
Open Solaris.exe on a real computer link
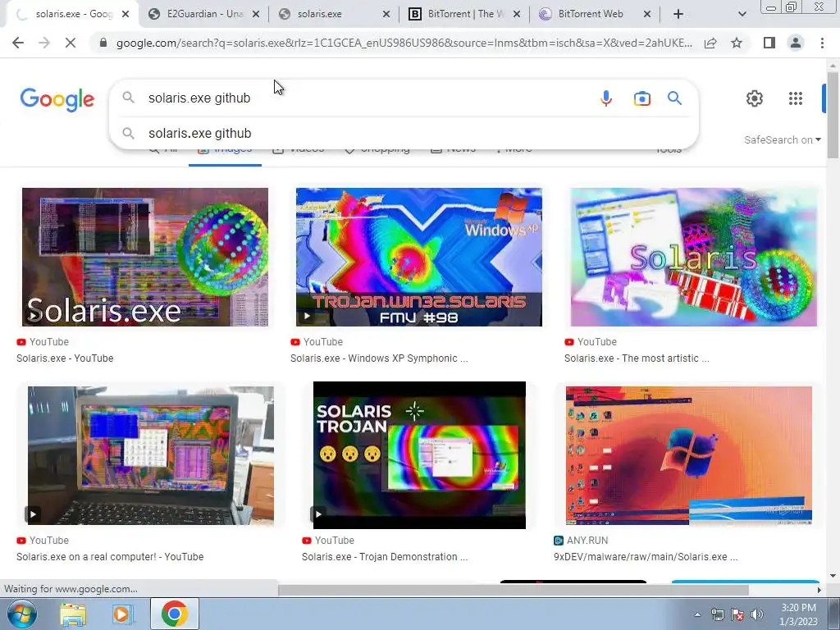click(x=110, y=557)
